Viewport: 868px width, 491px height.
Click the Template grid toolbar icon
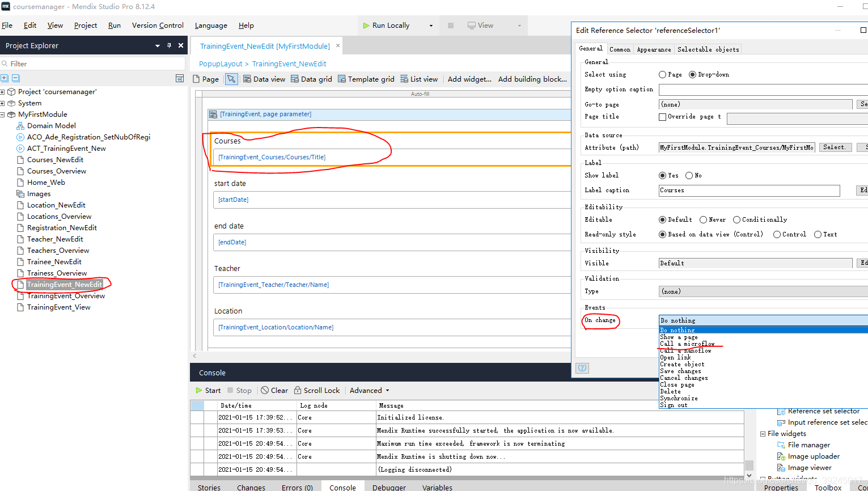coord(342,79)
